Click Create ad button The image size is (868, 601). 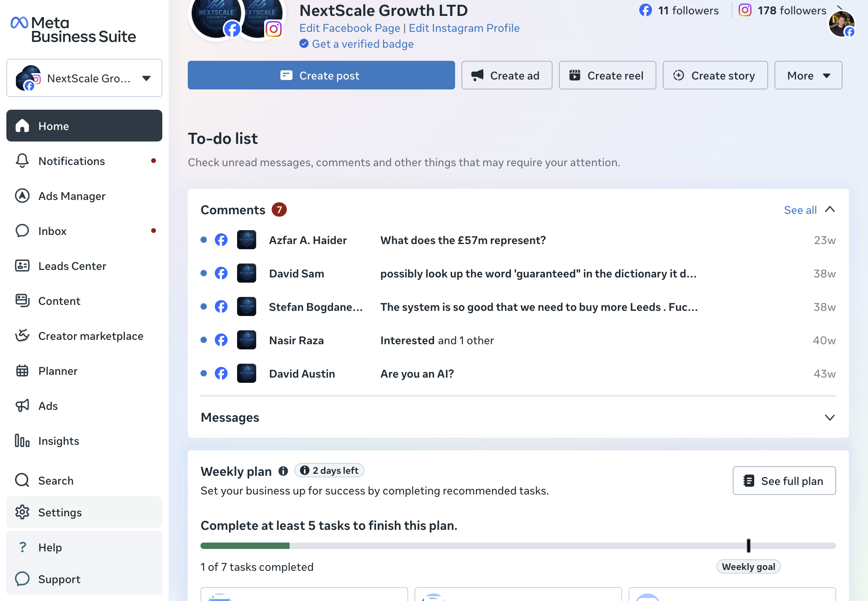(x=507, y=76)
